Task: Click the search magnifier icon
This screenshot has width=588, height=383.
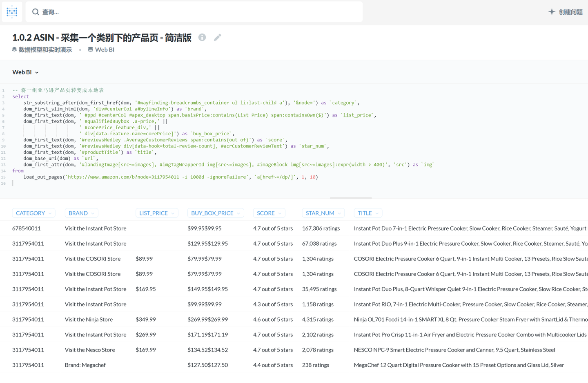Action: tap(36, 12)
